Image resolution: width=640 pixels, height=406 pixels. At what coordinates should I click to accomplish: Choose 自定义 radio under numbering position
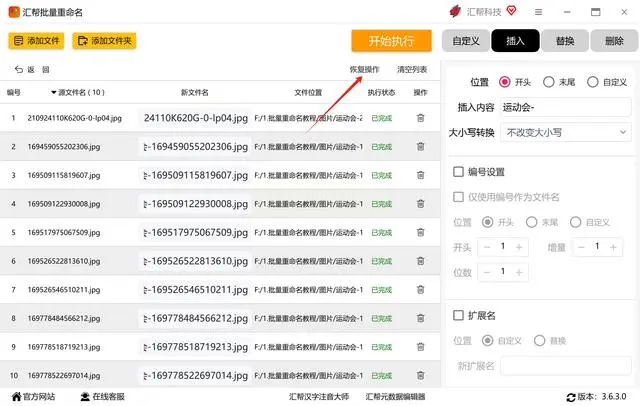[576, 222]
